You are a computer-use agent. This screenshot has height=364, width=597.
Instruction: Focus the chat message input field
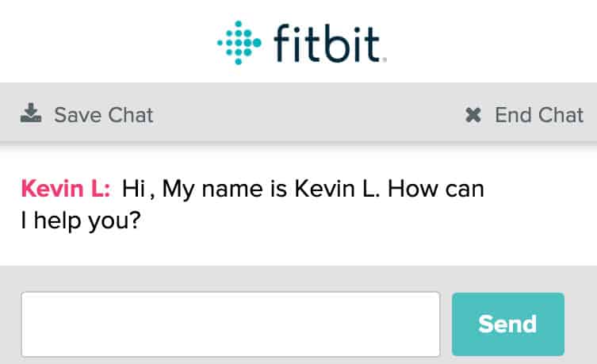(230, 324)
